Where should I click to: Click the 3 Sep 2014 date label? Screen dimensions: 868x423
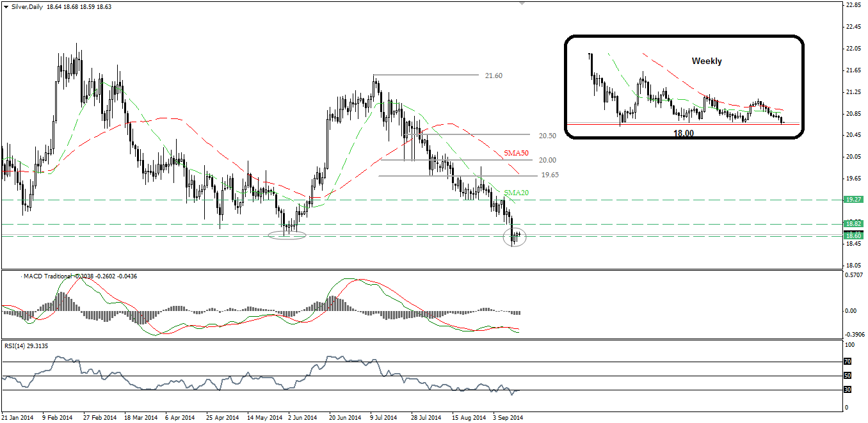pos(508,417)
